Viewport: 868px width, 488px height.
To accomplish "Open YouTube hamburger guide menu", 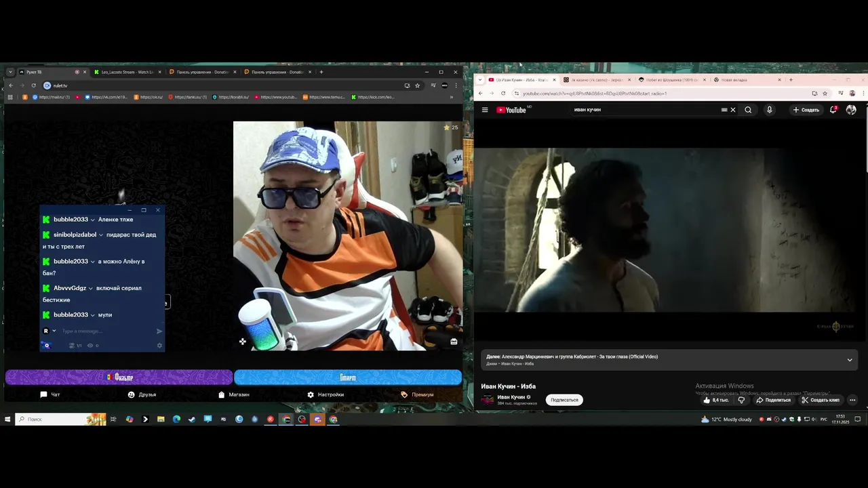I will coord(485,110).
